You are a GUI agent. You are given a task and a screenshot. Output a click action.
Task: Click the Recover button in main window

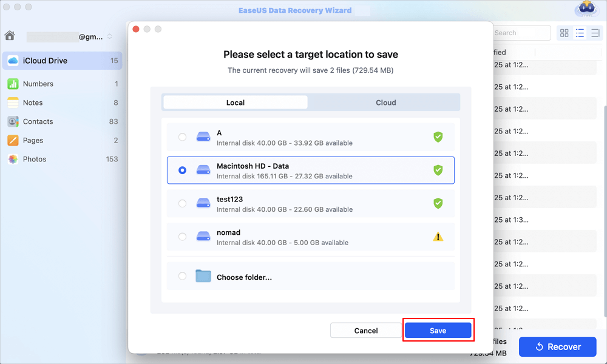pyautogui.click(x=557, y=346)
